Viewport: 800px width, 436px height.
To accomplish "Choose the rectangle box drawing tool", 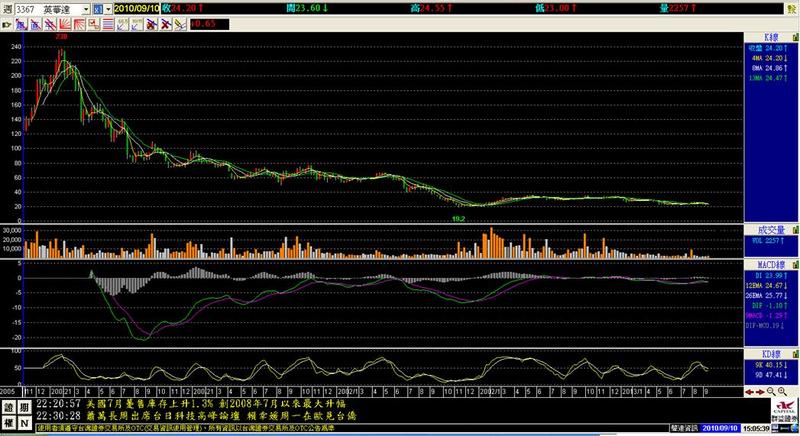I will click(94, 24).
